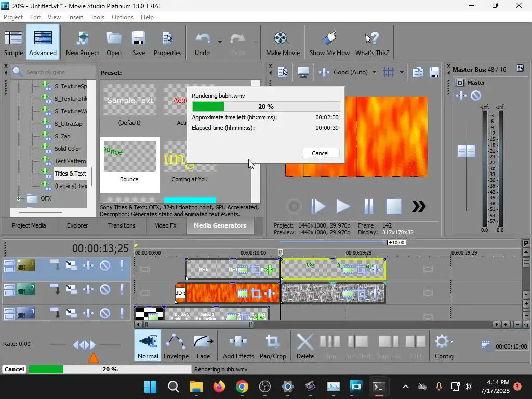Activate the What's This help pointer
Screen dimensions: 532x399
pyautogui.click(x=372, y=43)
